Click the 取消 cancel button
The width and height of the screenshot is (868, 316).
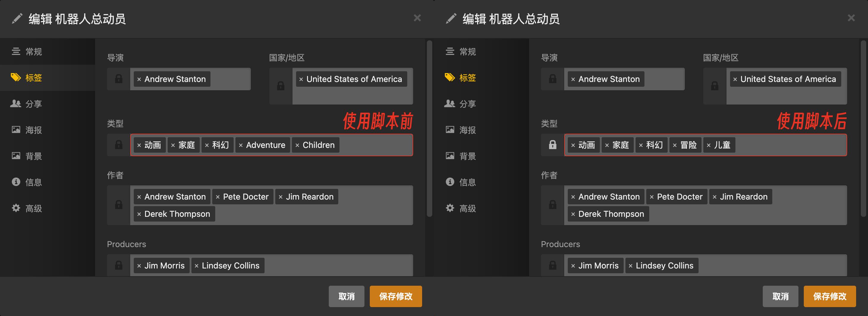[346, 296]
